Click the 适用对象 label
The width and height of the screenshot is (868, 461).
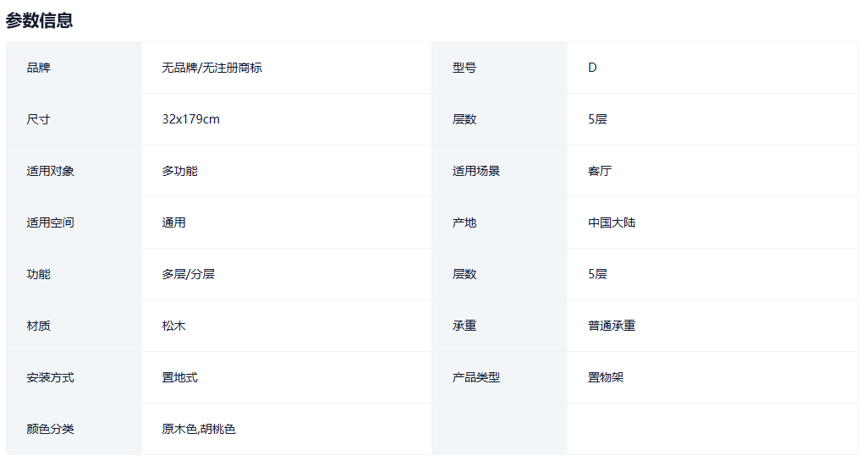pos(51,171)
